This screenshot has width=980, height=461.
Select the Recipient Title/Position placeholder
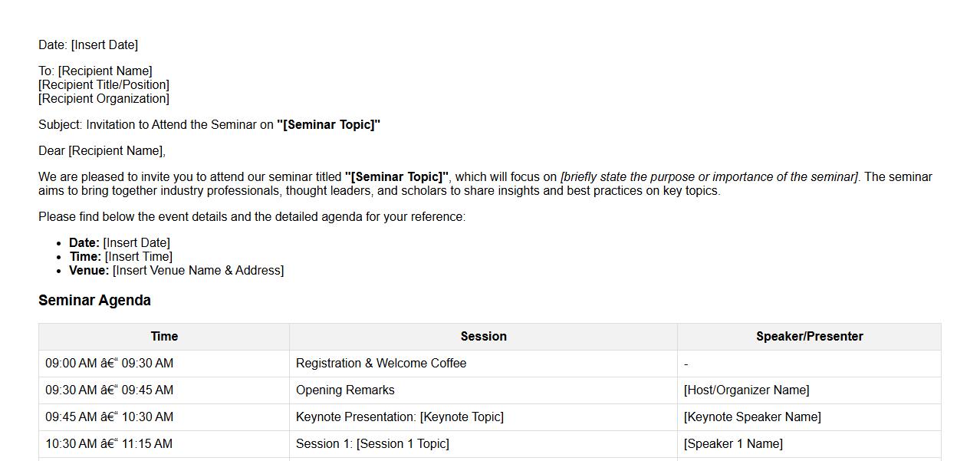click(x=104, y=85)
